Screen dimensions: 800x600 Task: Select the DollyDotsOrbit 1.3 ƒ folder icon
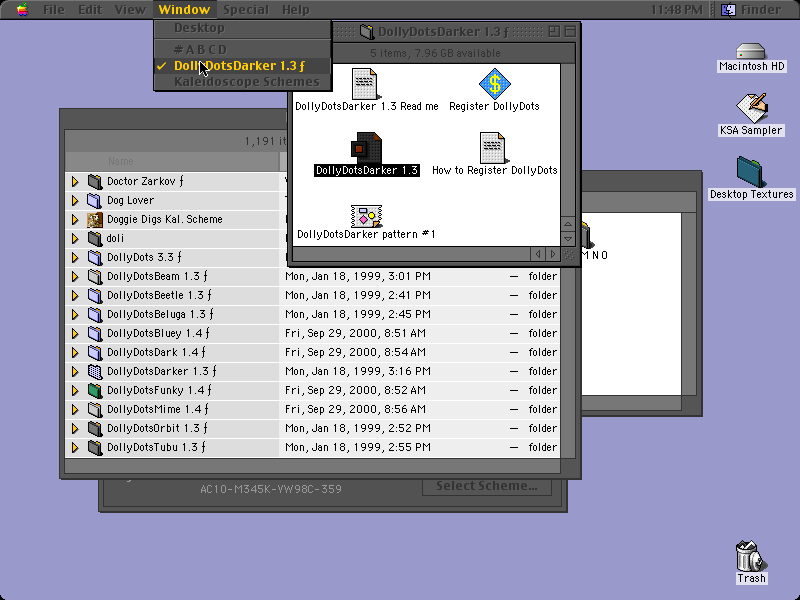95,428
